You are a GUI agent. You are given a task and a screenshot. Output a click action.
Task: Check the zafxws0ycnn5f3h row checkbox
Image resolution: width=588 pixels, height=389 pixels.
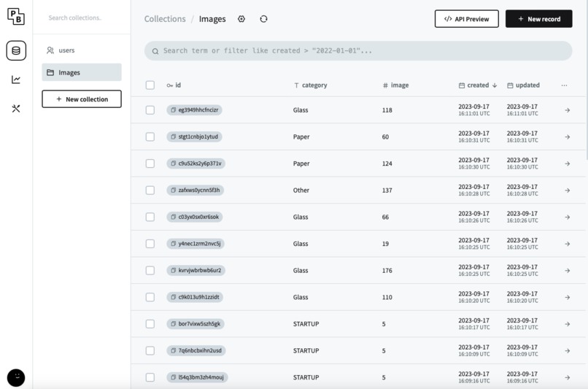coord(150,190)
